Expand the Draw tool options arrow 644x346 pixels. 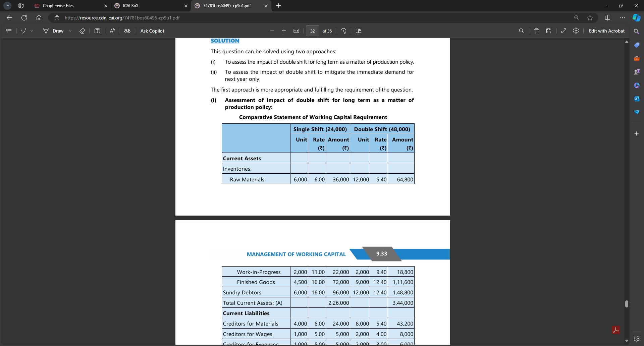tap(70, 31)
